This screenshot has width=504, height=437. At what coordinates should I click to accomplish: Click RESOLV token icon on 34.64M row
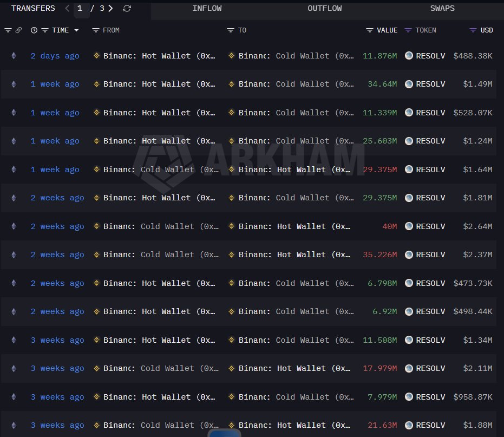pos(409,84)
